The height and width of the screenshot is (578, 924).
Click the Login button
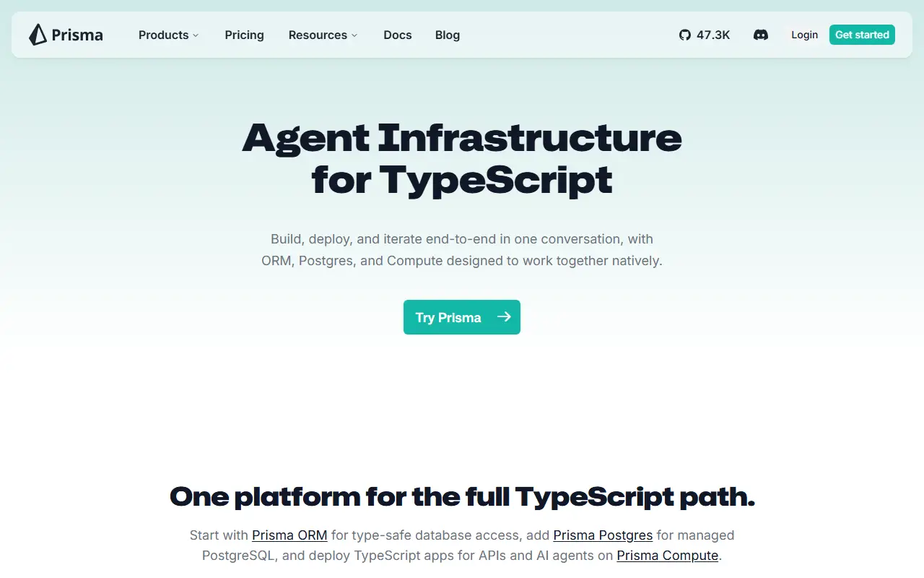pyautogui.click(x=805, y=35)
